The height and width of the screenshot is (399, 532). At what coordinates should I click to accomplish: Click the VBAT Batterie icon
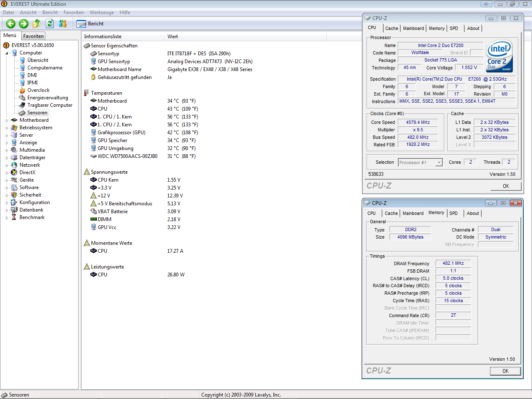pos(94,212)
